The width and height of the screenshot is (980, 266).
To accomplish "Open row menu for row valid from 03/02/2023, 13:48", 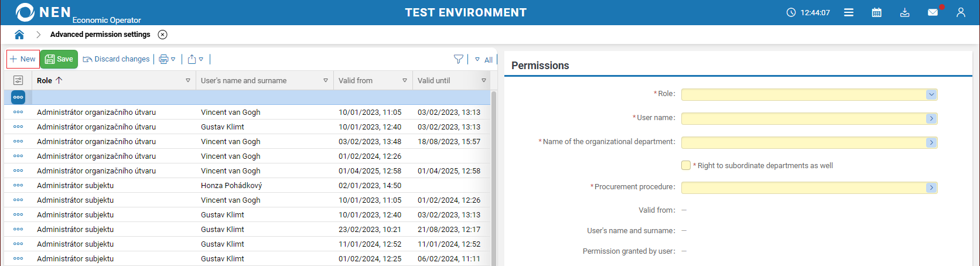I will (x=18, y=141).
